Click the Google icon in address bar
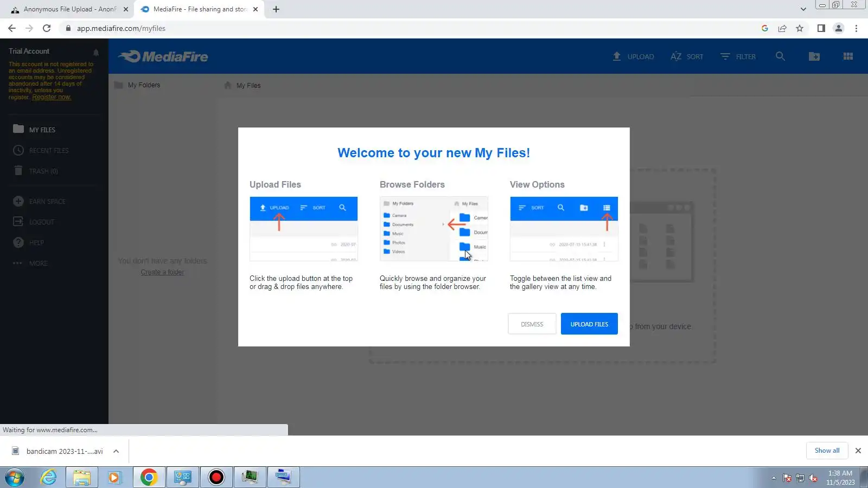 coord(765,28)
